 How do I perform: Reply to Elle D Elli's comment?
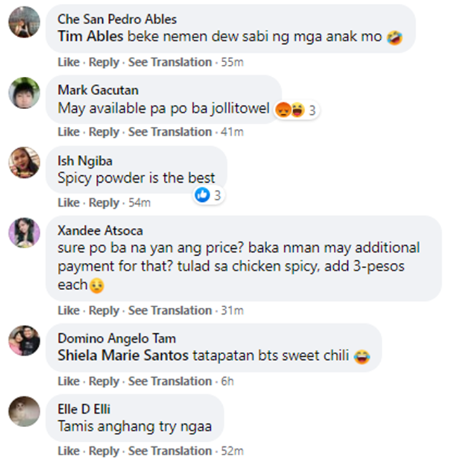[x=104, y=451]
